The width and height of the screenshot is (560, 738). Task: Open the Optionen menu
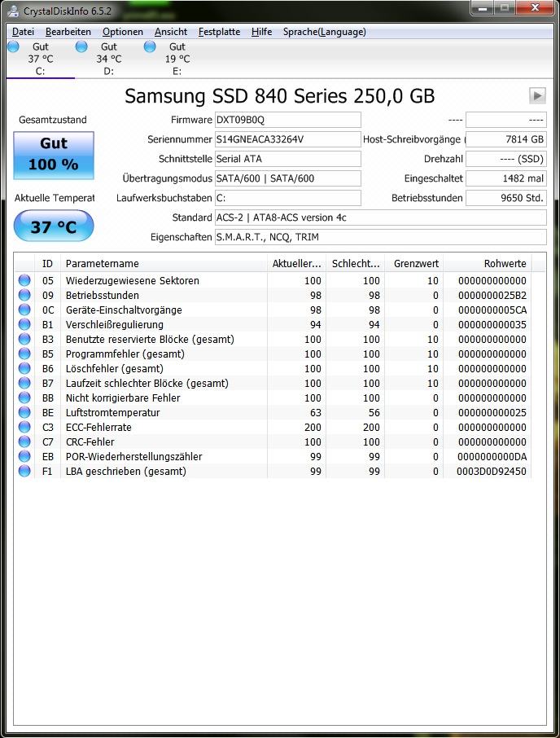point(123,32)
